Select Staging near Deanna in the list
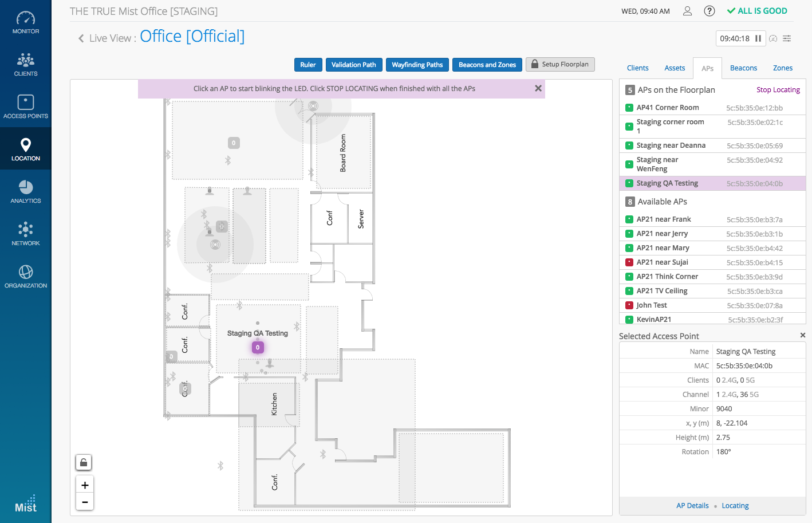Screen dimensions: 812x523 coord(712,146)
